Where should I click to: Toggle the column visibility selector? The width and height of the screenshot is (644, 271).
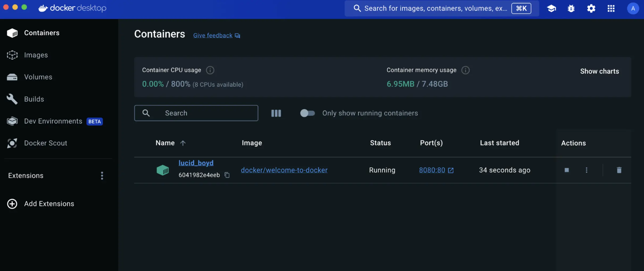click(x=276, y=113)
